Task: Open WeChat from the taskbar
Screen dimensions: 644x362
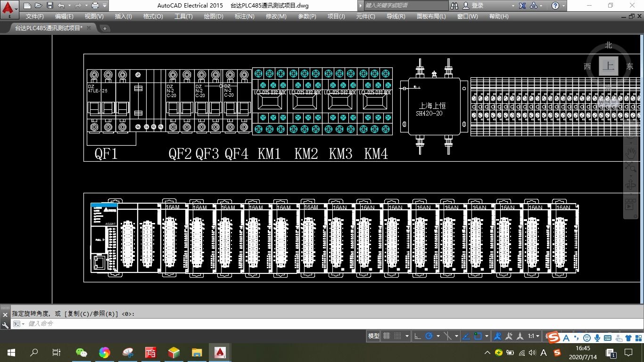Action: point(82,352)
